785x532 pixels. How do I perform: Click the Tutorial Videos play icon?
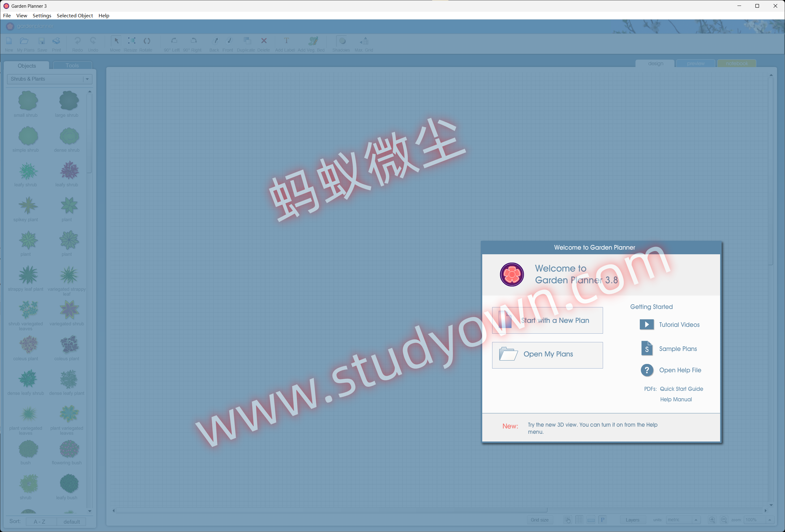point(647,325)
